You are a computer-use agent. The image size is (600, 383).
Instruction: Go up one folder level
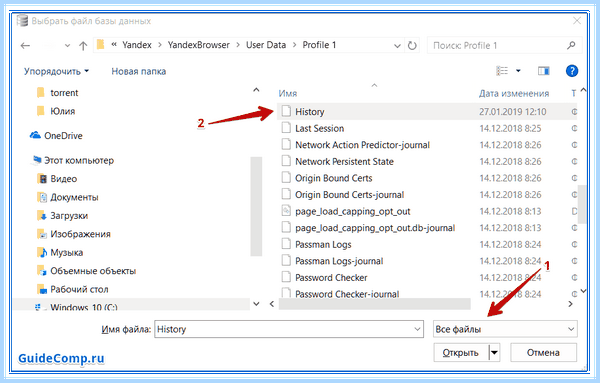click(83, 46)
